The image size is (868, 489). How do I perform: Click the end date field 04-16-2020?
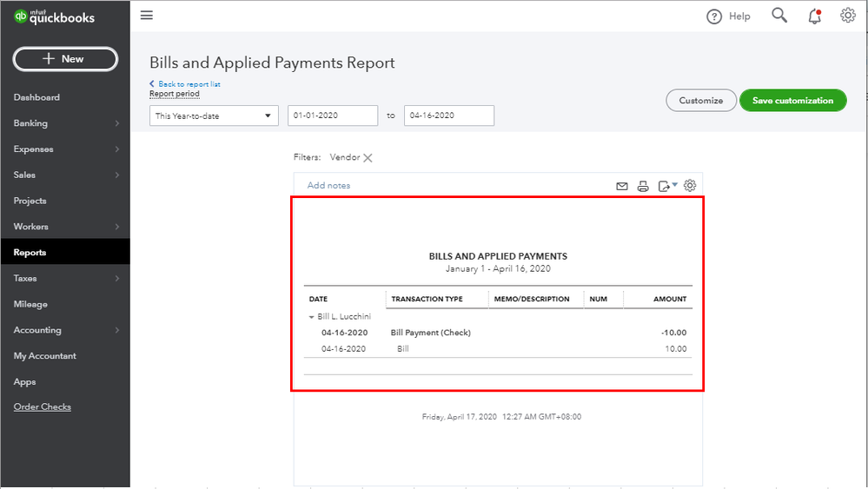[449, 116]
